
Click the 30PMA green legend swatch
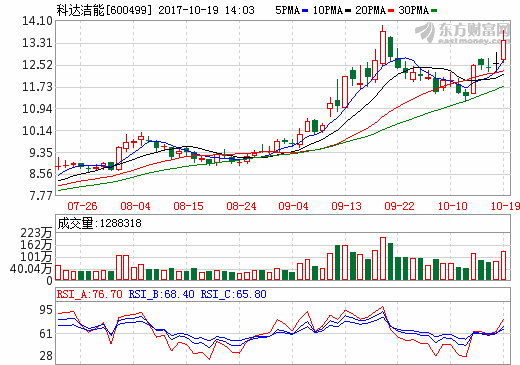[x=434, y=11]
